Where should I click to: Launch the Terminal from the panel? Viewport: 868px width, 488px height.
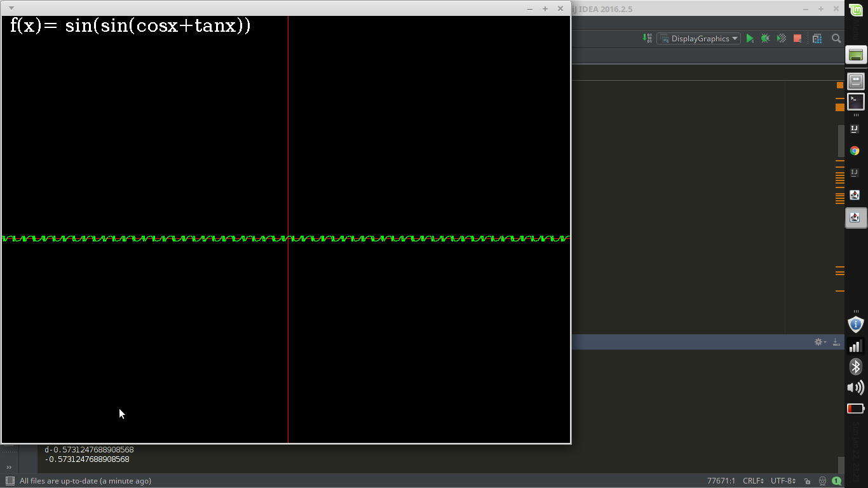point(856,101)
